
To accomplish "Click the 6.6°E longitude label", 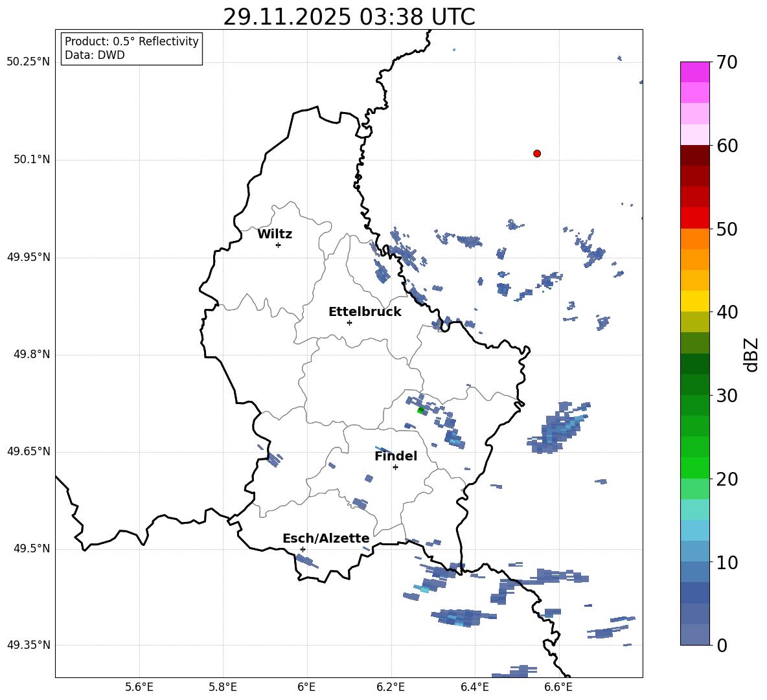I will [558, 688].
